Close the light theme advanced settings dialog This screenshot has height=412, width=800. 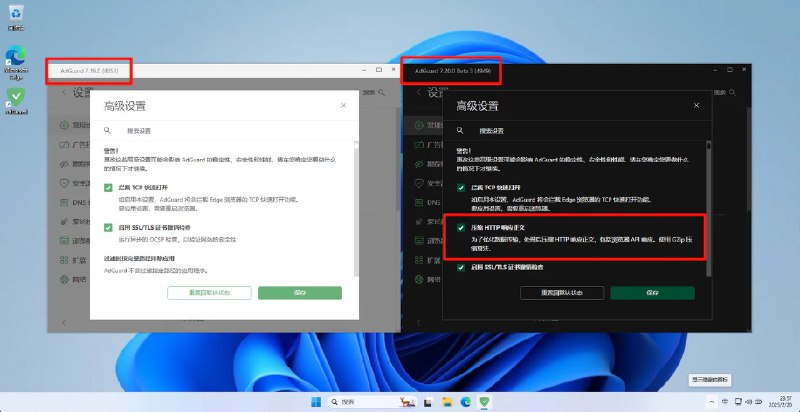pos(343,105)
